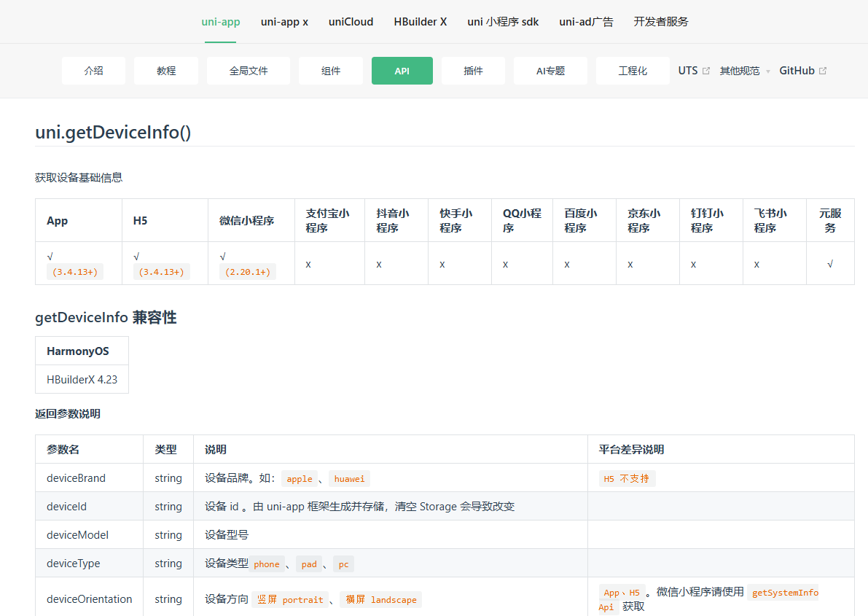Click the 横屏 landscape tag
The width and height of the screenshot is (868, 616).
click(381, 599)
